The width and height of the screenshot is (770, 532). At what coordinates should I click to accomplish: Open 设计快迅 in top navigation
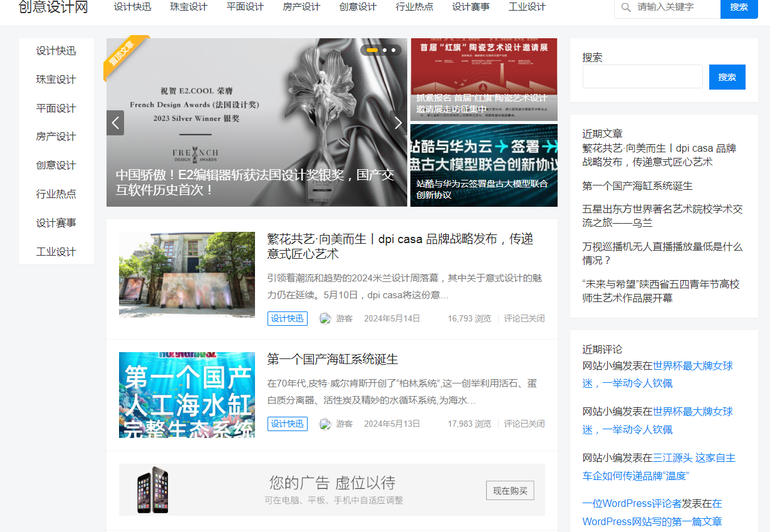(x=132, y=7)
